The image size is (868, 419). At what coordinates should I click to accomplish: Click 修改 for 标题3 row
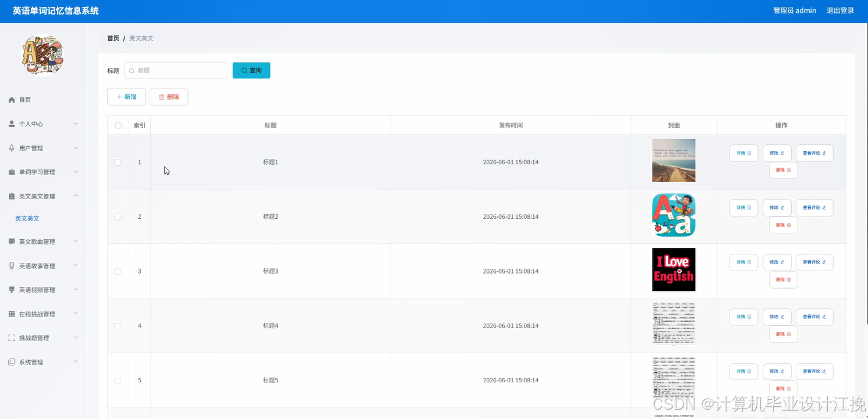pos(777,262)
